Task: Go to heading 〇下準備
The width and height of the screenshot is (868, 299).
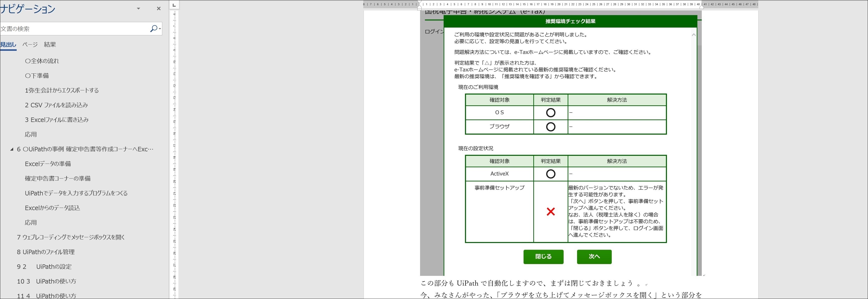Action: (x=37, y=76)
